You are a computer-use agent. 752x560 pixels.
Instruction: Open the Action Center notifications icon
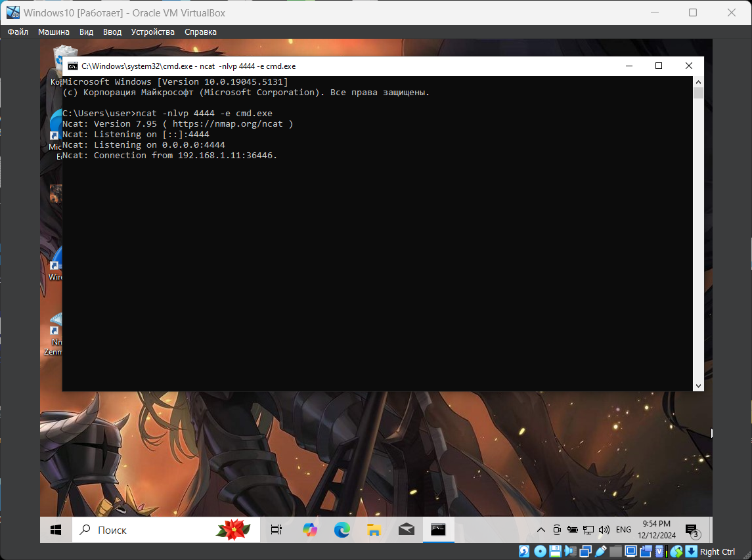(692, 530)
